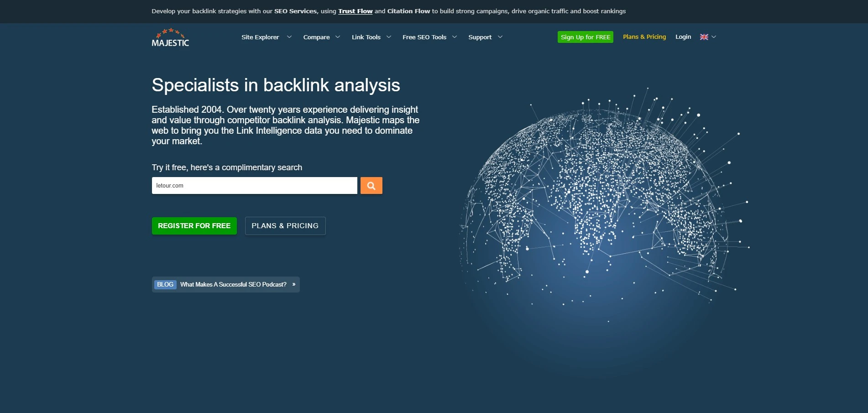Expand the Support menu chevron
This screenshot has height=413, width=868.
pyautogui.click(x=500, y=37)
